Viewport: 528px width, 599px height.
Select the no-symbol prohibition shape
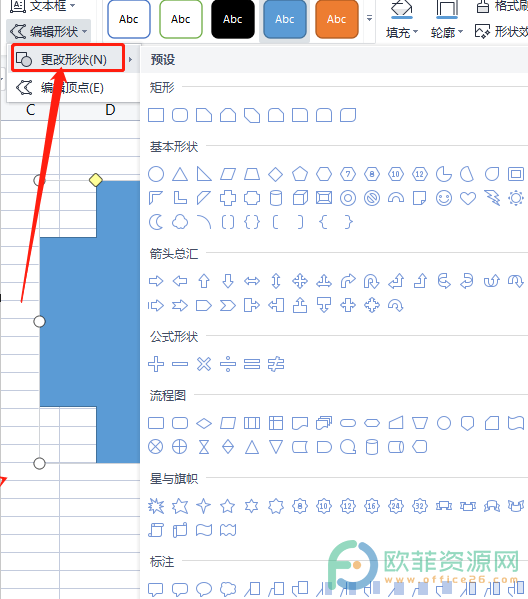[x=372, y=198]
